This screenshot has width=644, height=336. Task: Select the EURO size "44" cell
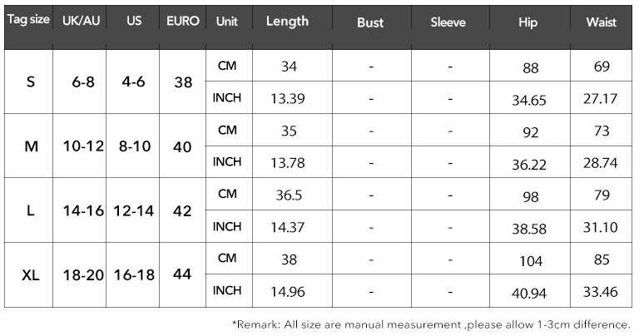pos(183,275)
